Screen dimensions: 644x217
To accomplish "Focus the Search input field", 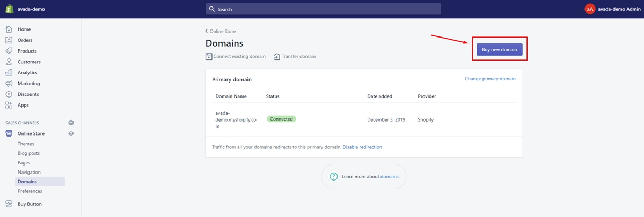I will 323,9.
